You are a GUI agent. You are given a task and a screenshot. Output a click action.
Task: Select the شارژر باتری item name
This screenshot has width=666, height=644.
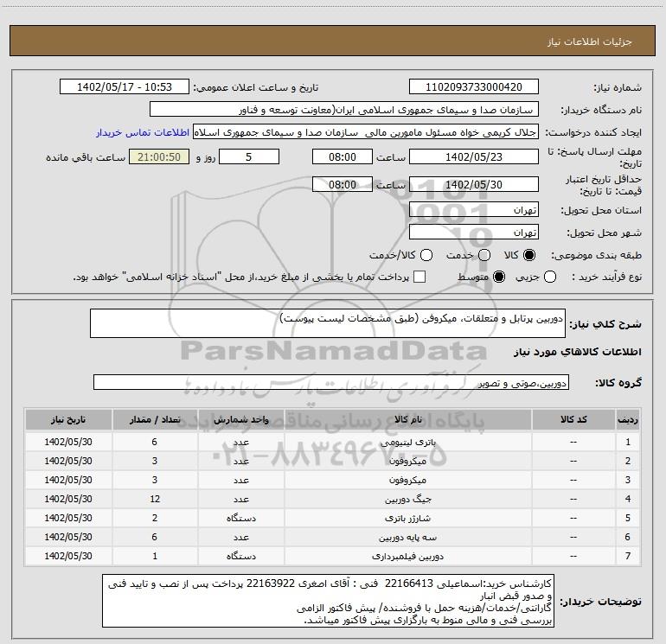pos(407,519)
